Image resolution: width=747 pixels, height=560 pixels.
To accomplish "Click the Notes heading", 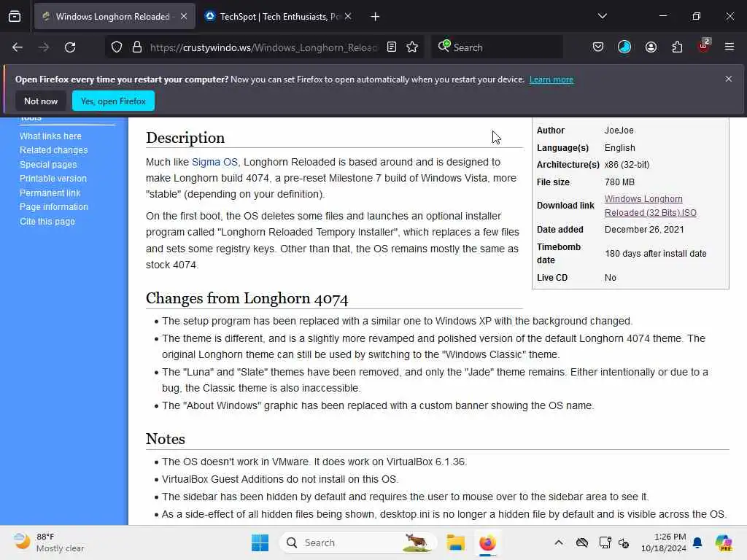I will tap(166, 438).
